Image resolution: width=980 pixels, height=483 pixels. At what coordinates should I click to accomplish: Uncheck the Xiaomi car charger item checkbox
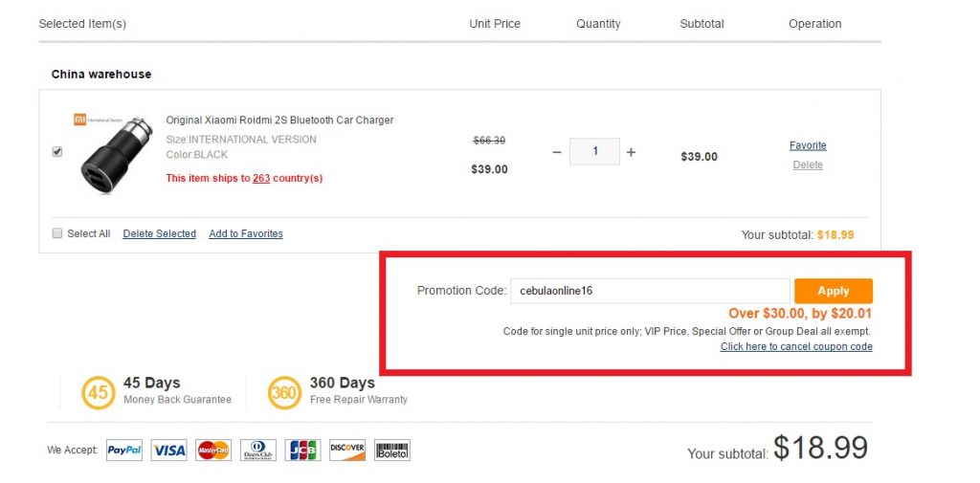click(57, 151)
